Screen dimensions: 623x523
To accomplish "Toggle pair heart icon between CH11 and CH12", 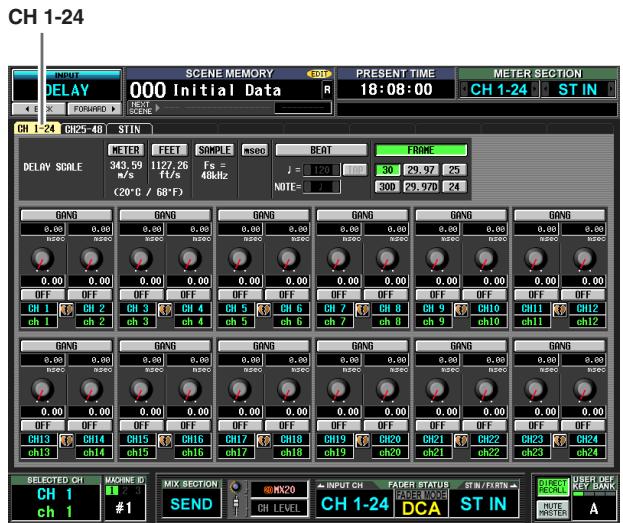I will coord(560,309).
